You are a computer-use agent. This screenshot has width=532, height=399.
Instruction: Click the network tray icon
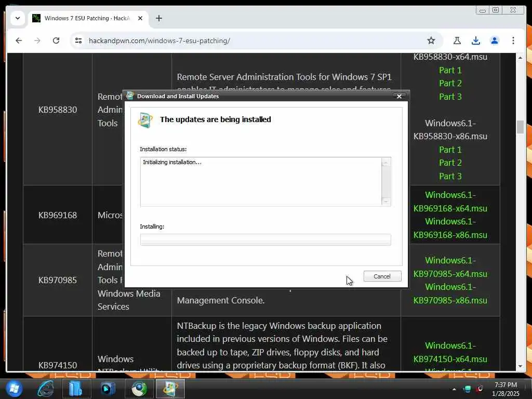click(x=467, y=389)
